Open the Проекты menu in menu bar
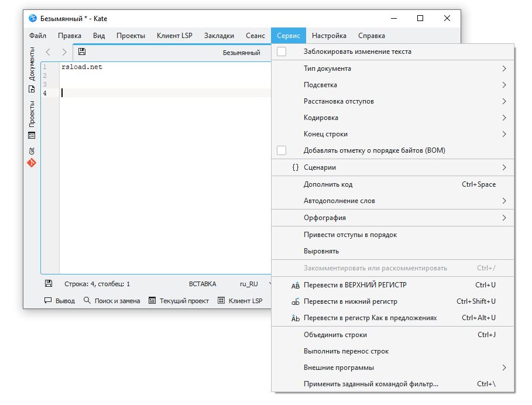Viewport: 532px width, 405px height. (x=131, y=36)
